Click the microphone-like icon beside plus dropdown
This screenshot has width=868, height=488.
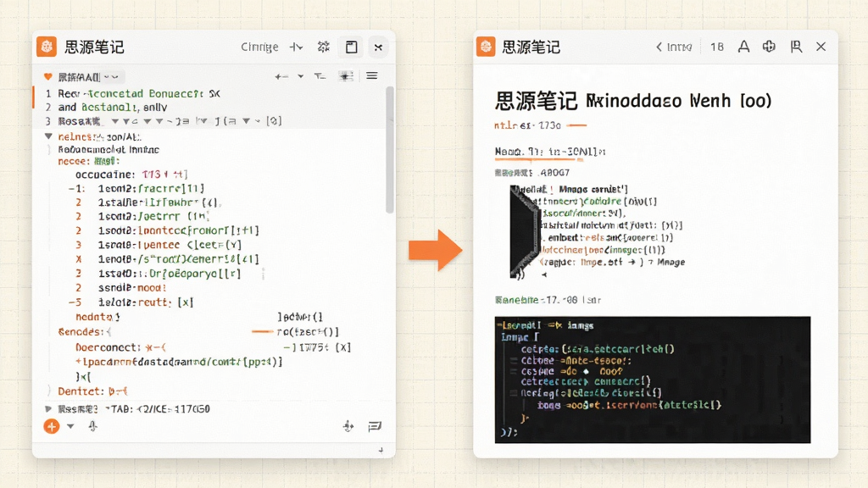[x=92, y=426]
